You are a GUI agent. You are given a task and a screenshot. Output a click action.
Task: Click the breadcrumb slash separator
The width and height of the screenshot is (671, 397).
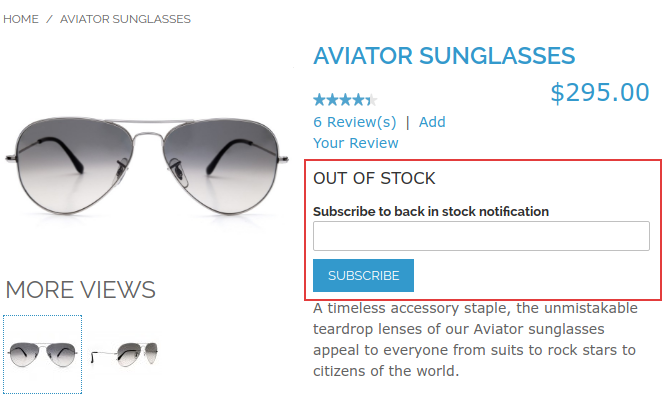click(x=49, y=19)
